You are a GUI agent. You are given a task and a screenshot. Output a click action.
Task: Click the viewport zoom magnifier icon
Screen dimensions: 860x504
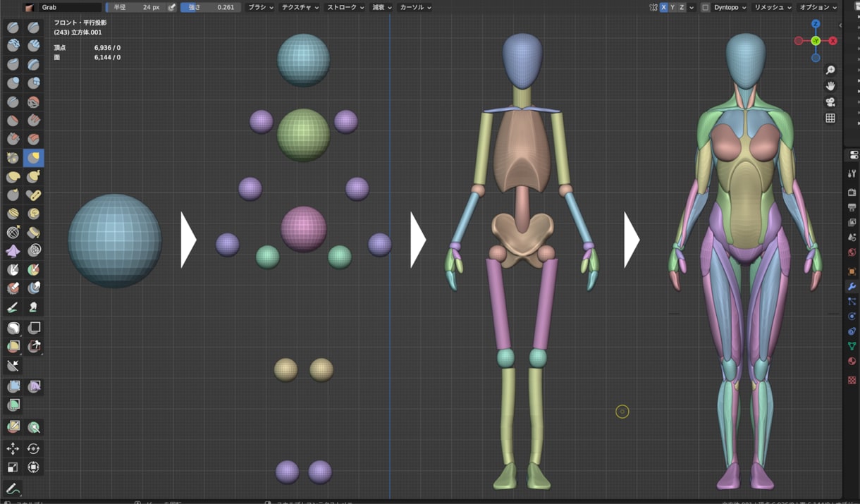pos(830,70)
